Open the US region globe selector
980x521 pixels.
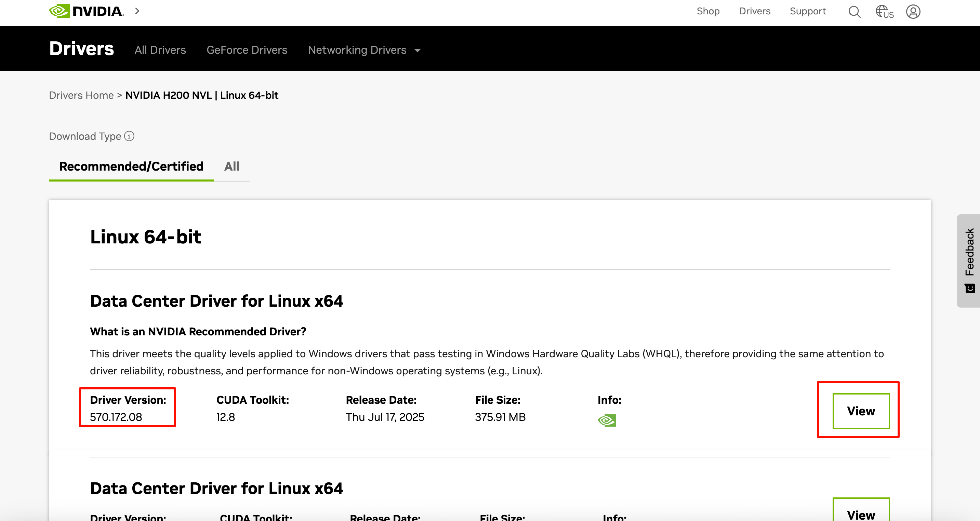[x=884, y=12]
